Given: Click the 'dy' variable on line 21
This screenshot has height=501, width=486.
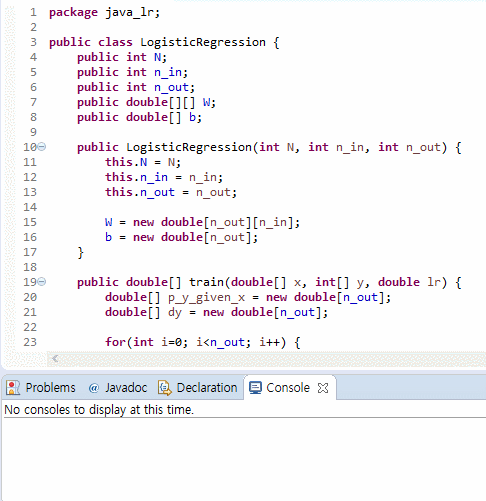Looking at the screenshot, I should [x=175, y=313].
